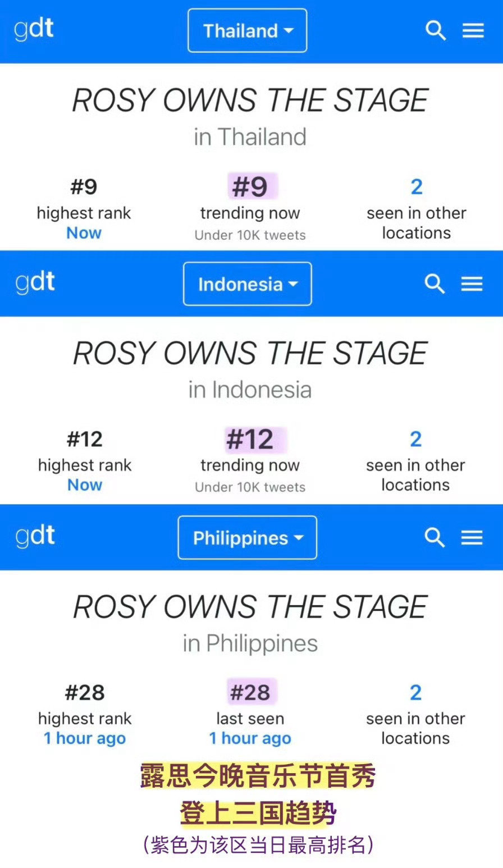Open hamburger menu in Thailand header
503x868 pixels.
click(x=473, y=31)
